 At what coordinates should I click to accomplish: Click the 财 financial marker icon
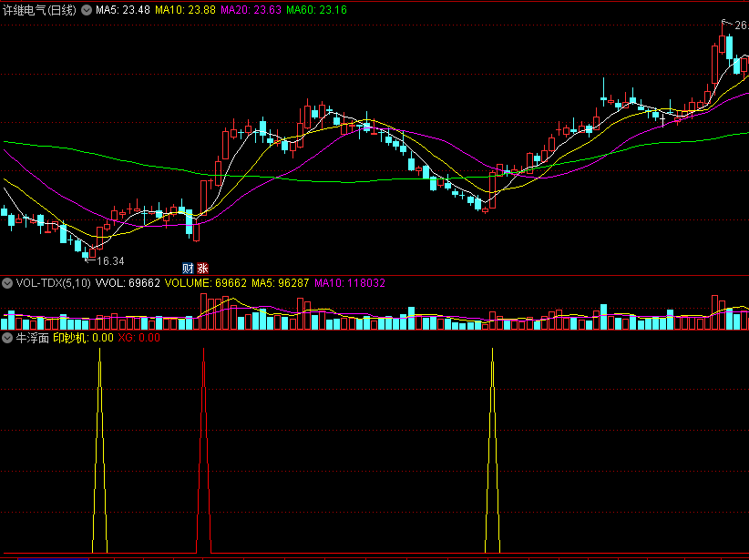[x=188, y=268]
